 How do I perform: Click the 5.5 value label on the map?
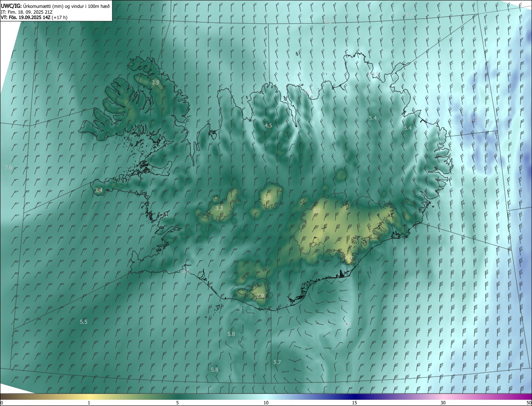pyautogui.click(x=84, y=322)
